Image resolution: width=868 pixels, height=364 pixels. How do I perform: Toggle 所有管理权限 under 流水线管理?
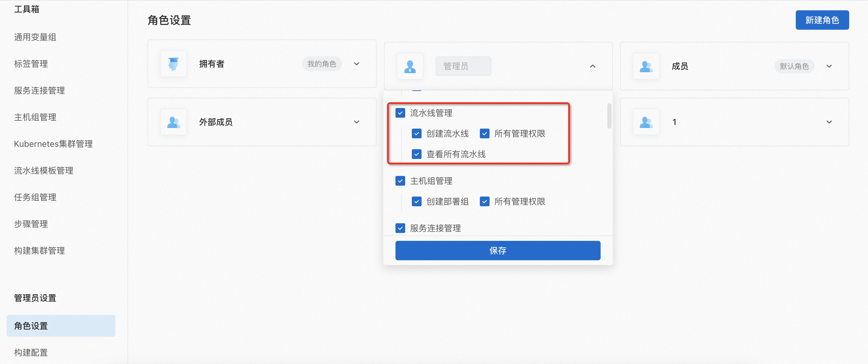pyautogui.click(x=485, y=133)
